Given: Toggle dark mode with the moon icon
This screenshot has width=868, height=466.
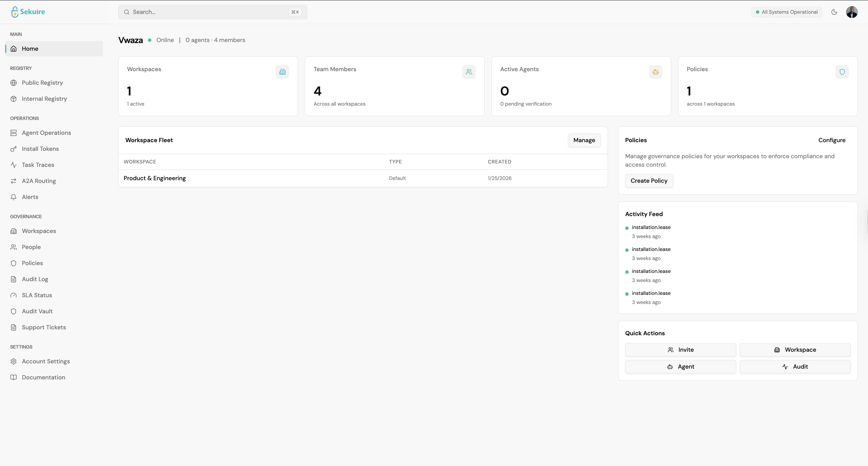Looking at the screenshot, I should click(834, 12).
